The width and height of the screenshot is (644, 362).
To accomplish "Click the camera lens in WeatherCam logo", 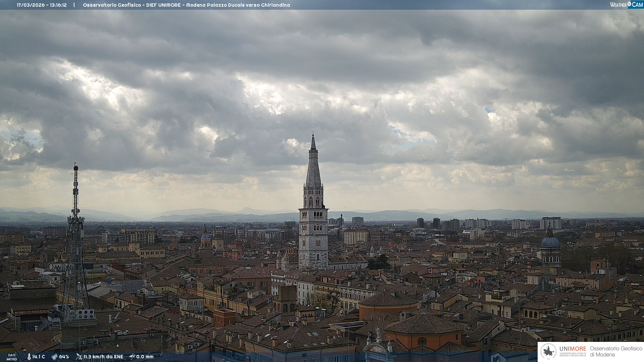I will [629, 4].
